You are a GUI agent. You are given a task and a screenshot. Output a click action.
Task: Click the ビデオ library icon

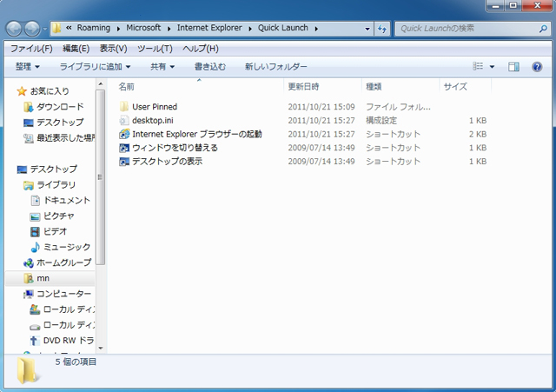35,232
